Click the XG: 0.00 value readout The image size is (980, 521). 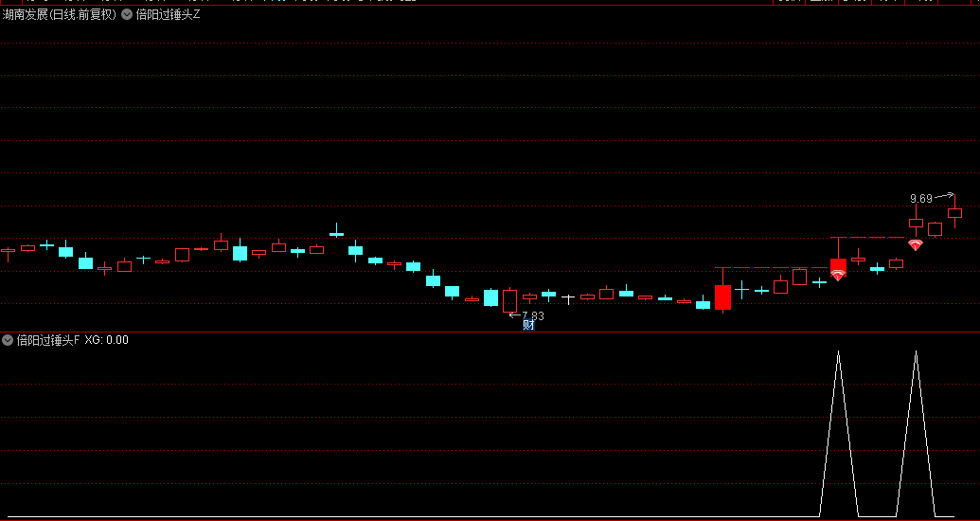pos(106,340)
